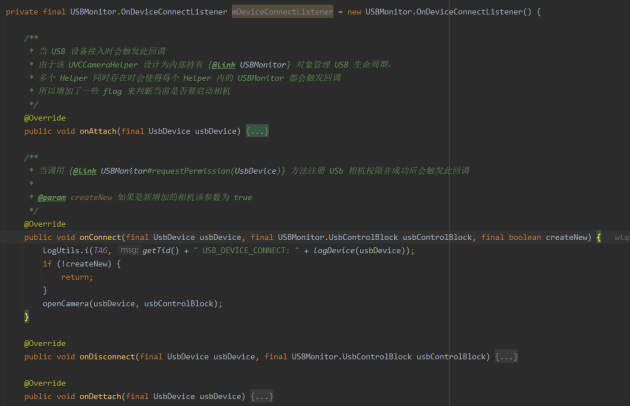Screen dimensions: 630x406
Task: Click the @link tag before USBMonitor} in first comment
Action: click(223, 65)
